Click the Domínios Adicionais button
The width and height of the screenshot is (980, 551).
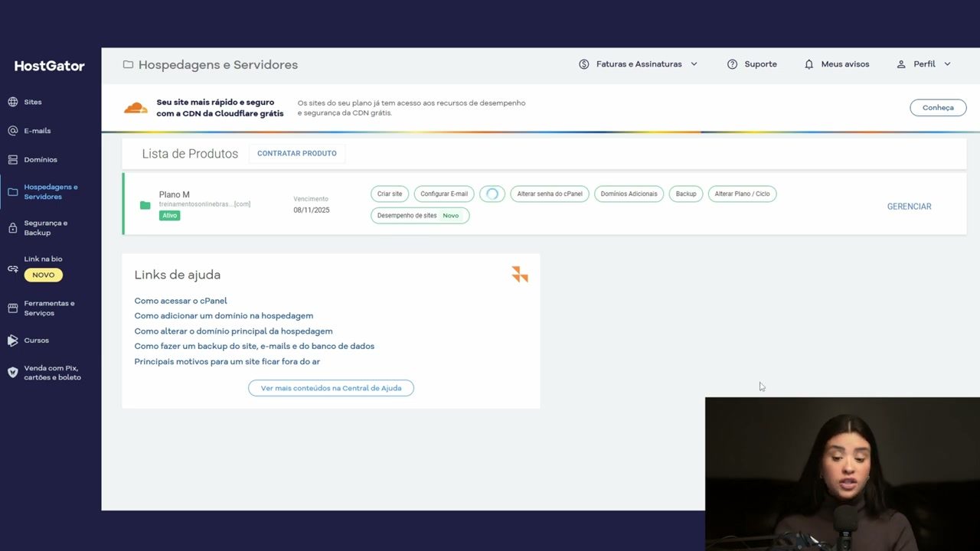click(x=629, y=194)
